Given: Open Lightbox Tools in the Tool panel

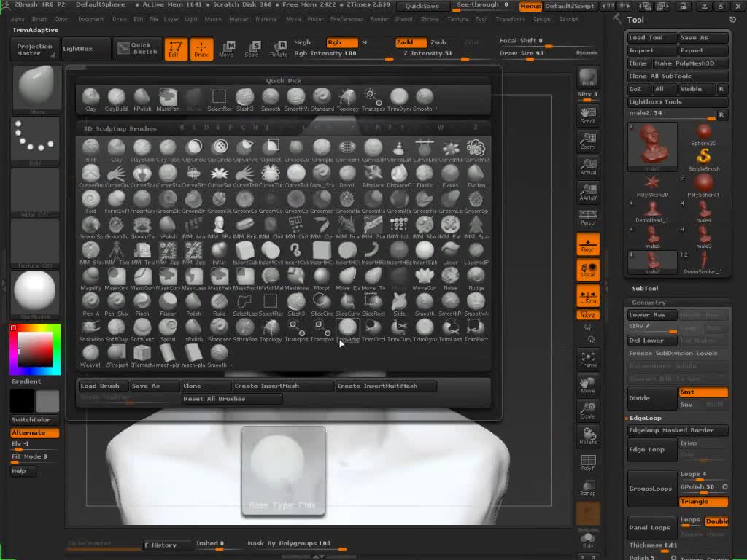Looking at the screenshot, I should 655,101.
